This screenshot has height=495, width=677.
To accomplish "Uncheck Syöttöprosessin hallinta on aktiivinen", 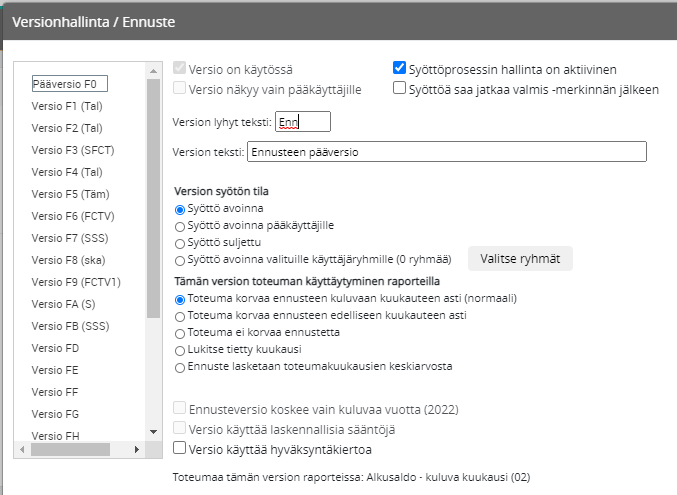I will pyautogui.click(x=400, y=69).
